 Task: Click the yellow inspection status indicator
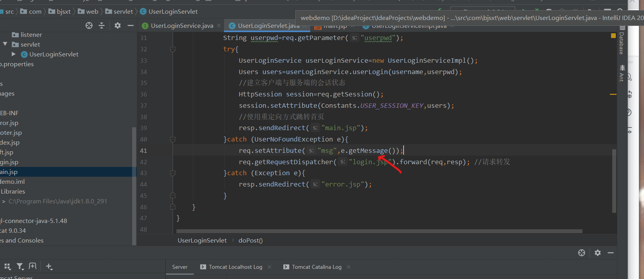613,36
